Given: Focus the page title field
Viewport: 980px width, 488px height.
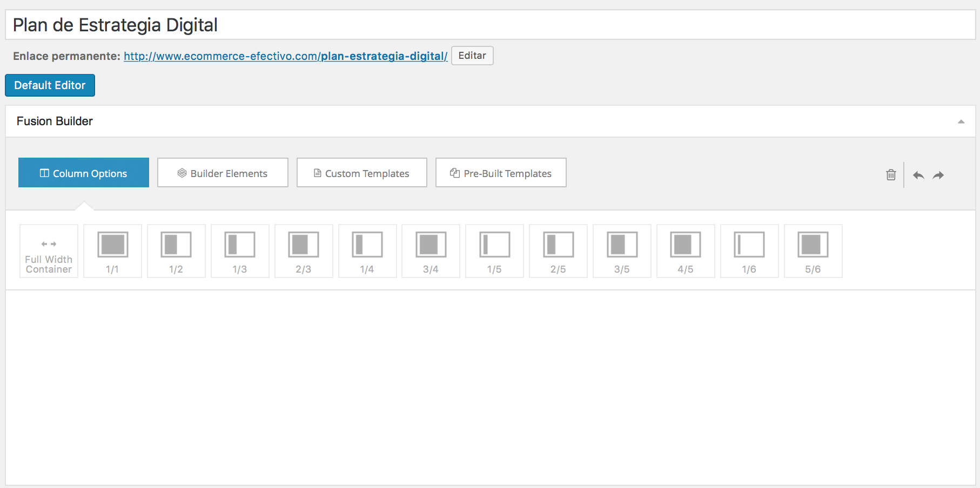Looking at the screenshot, I should (x=491, y=25).
